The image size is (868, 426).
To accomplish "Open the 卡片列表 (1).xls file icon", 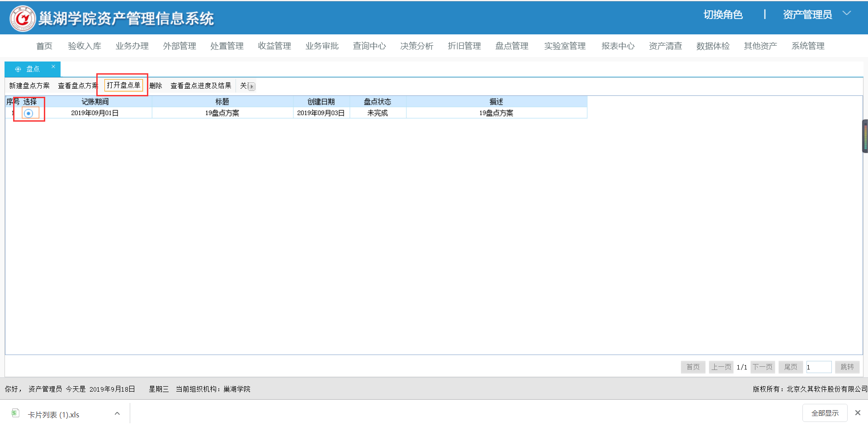I will [x=15, y=413].
